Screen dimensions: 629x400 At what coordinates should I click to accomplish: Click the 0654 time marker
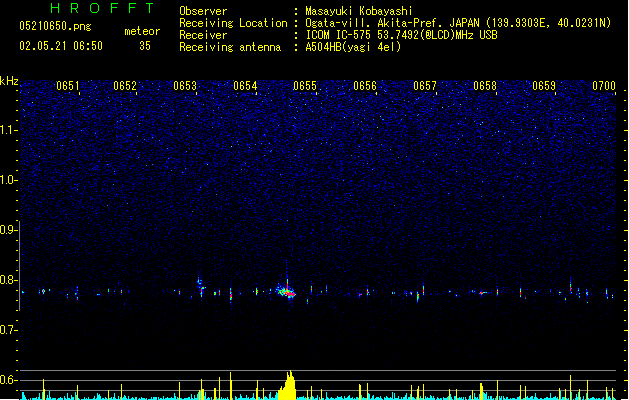245,86
